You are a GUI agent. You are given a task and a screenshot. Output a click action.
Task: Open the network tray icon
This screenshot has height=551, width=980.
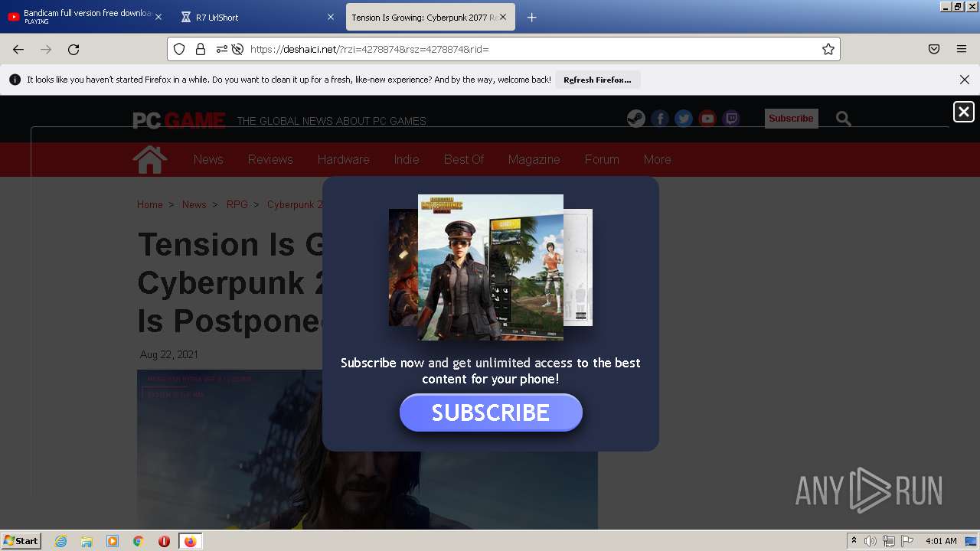(889, 541)
